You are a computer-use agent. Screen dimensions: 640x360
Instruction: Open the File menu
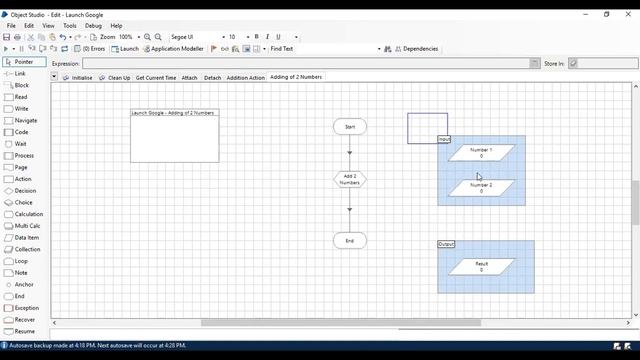11,26
